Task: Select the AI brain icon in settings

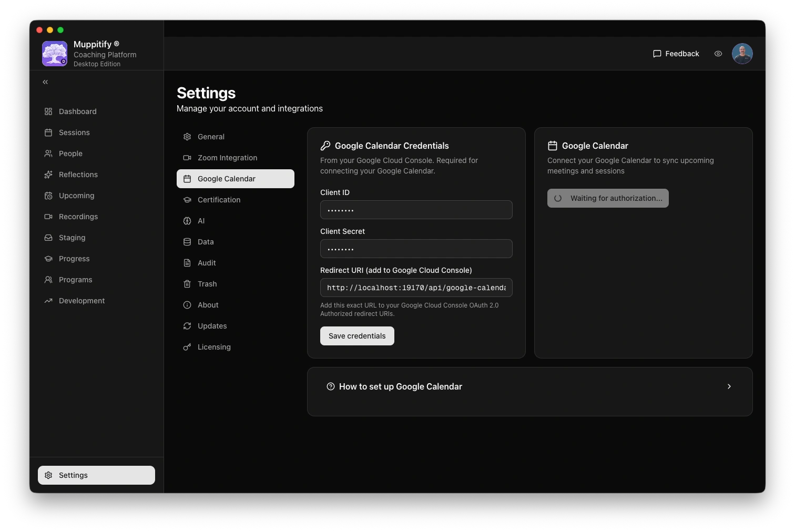Action: (187, 221)
